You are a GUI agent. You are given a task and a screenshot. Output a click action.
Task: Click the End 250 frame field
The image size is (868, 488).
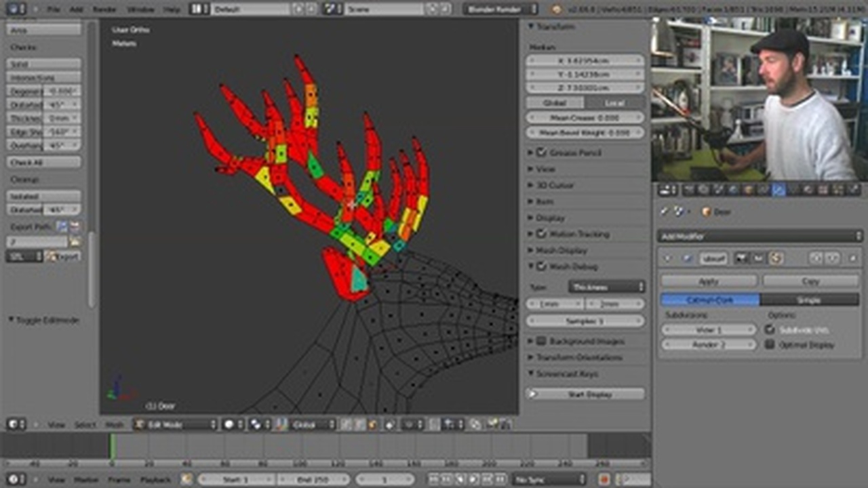click(x=313, y=479)
